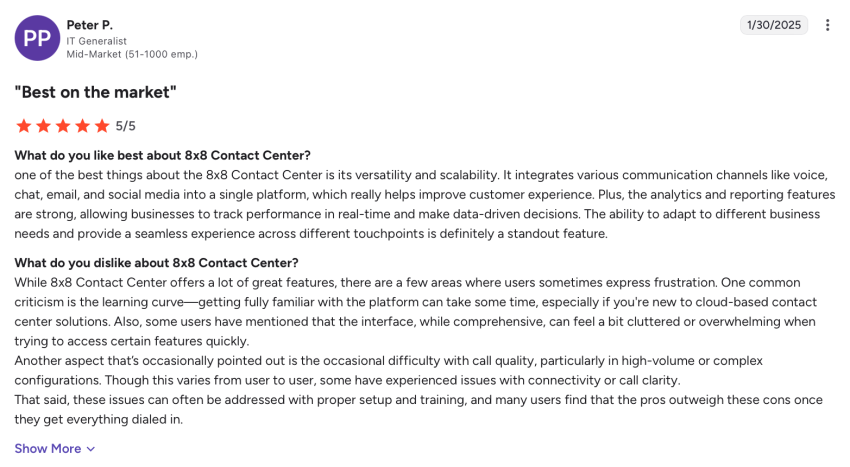
Task: Click the 5/5 rating score text
Action: click(x=125, y=126)
